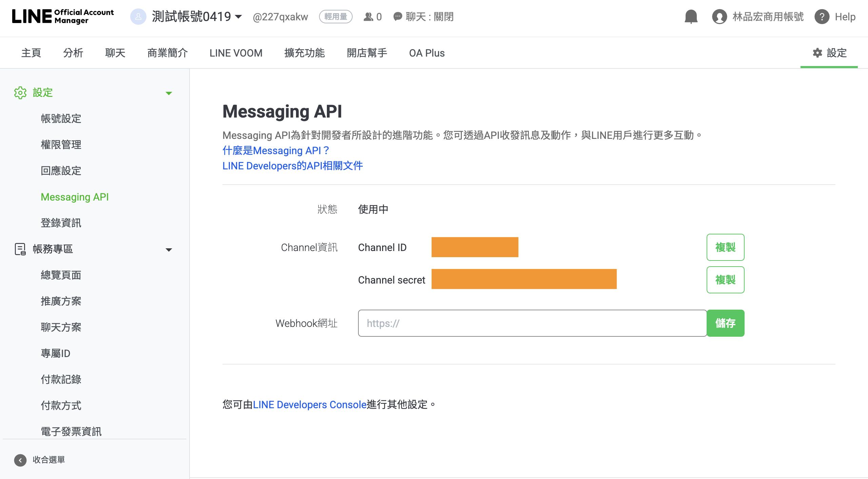Switch to the 聊天 tab
868x479 pixels.
(x=115, y=53)
